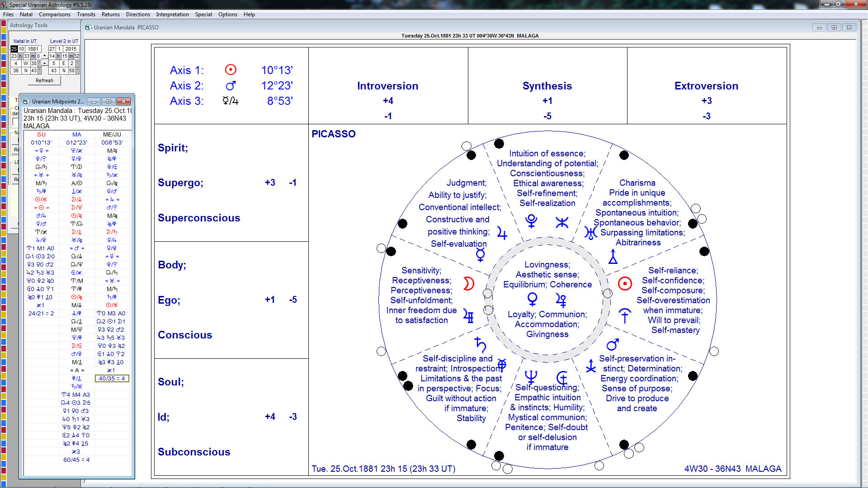Click the Special Uranian Astrology app icon
This screenshot has height=488, width=868.
pyautogui.click(x=4, y=5)
